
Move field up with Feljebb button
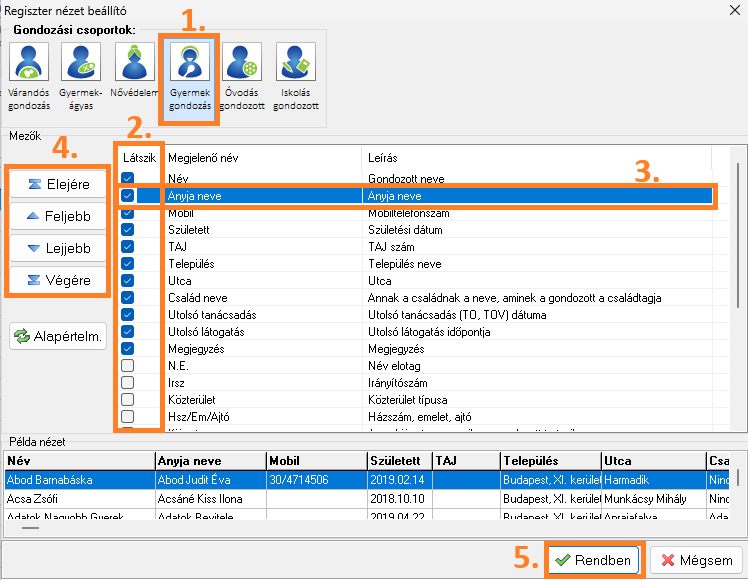pos(59,216)
